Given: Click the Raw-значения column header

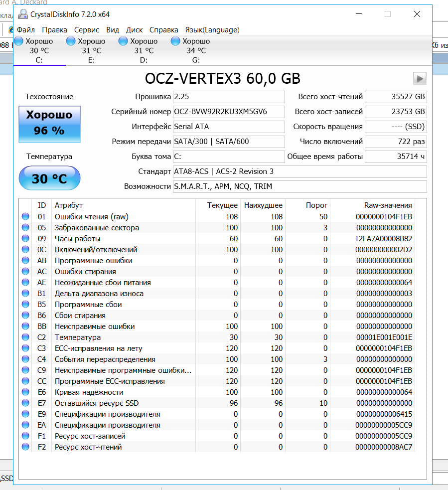Looking at the screenshot, I should (x=372, y=205).
